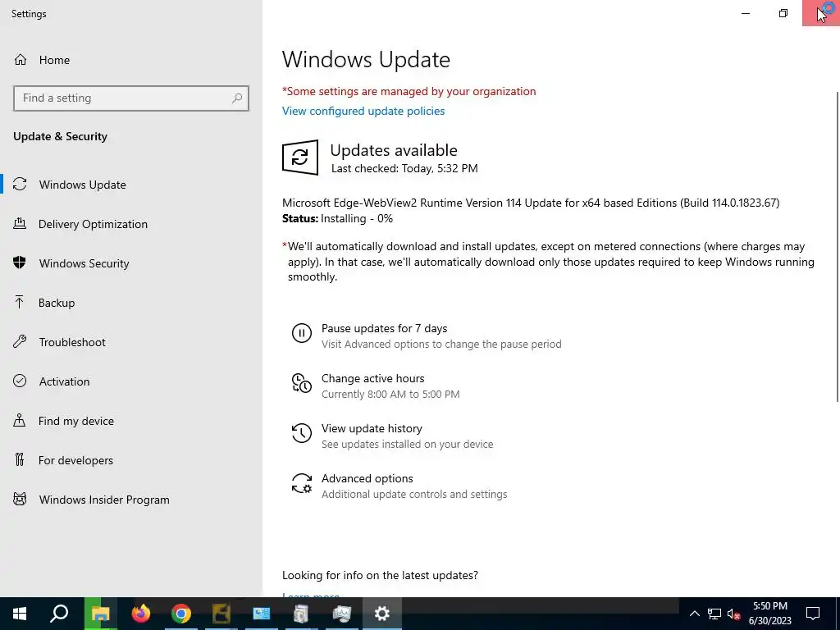Click the "Status: Installing - 0%" text

(x=337, y=218)
